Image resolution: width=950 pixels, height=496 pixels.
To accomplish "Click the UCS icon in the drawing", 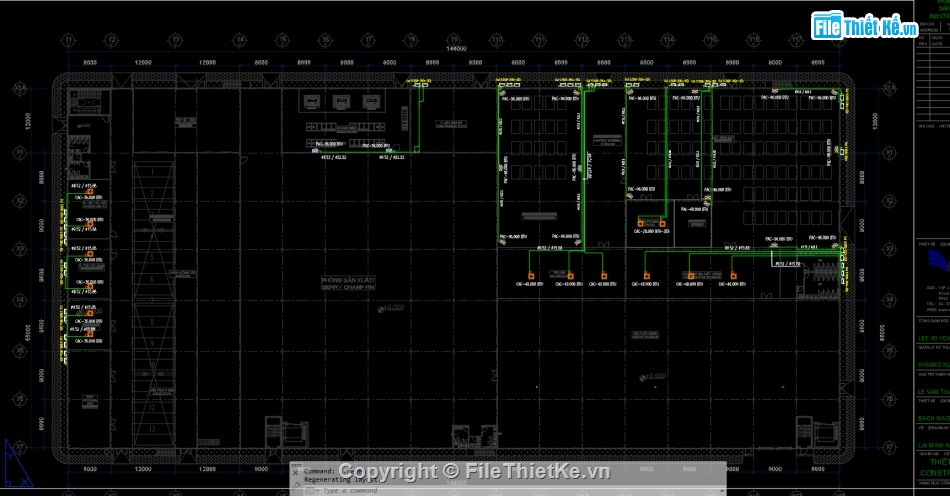I will point(18,464).
